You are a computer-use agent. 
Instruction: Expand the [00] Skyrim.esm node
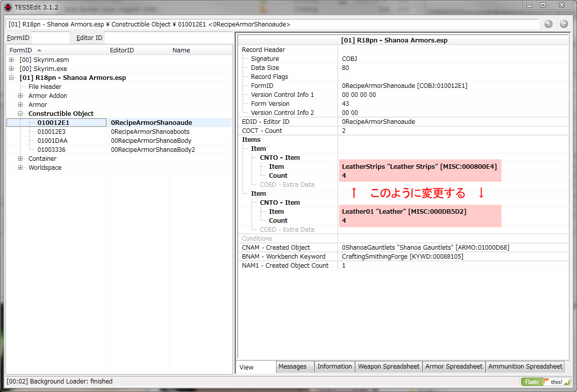click(x=11, y=59)
